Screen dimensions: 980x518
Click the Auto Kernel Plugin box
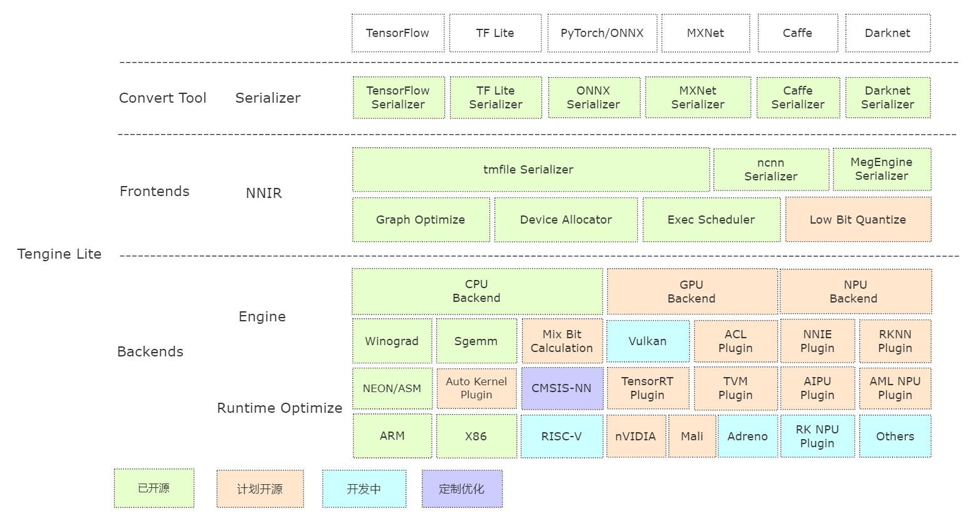point(476,388)
